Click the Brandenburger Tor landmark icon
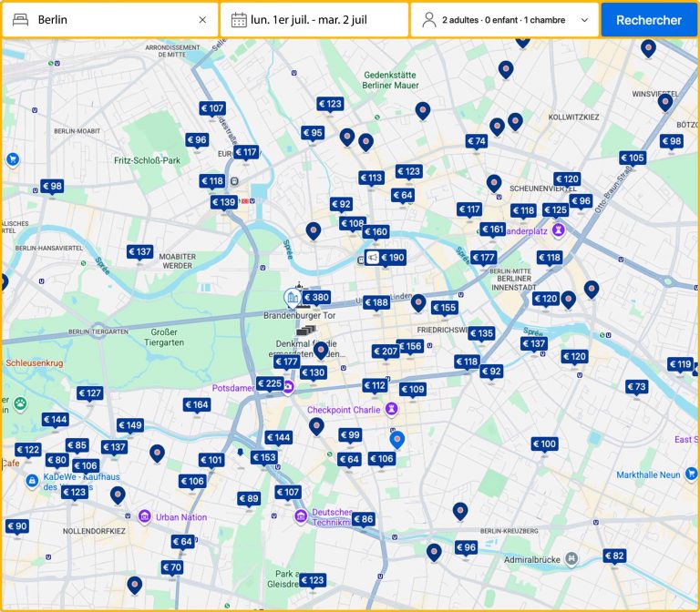 (x=293, y=298)
